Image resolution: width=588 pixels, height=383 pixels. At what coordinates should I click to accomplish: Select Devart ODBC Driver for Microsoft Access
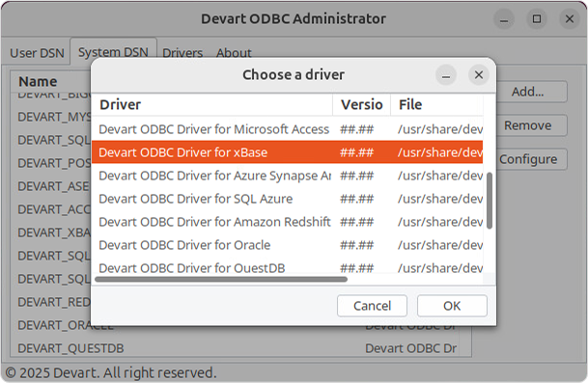click(x=288, y=129)
